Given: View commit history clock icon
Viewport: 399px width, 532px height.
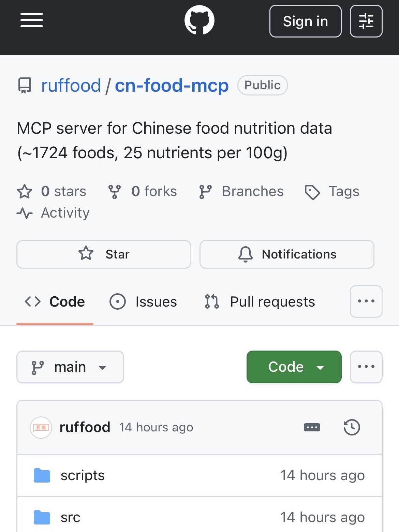Looking at the screenshot, I should tap(352, 427).
